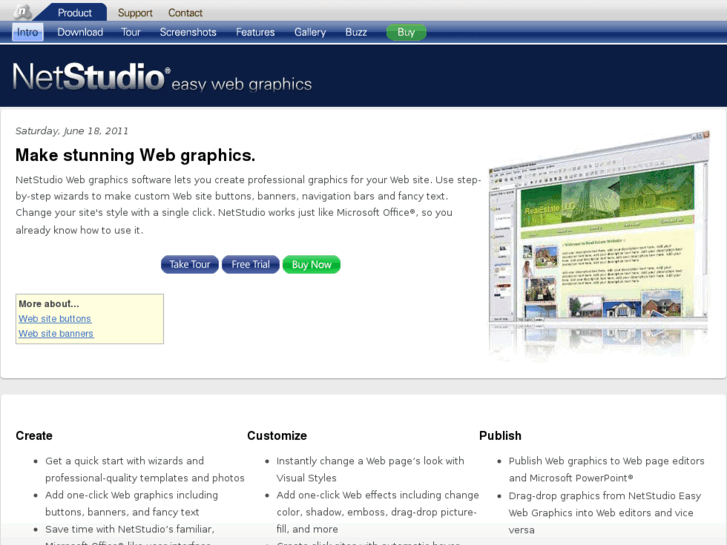This screenshot has width=727, height=545.
Task: Click the date Saturday, June 18, 2011
Action: pyautogui.click(x=72, y=131)
